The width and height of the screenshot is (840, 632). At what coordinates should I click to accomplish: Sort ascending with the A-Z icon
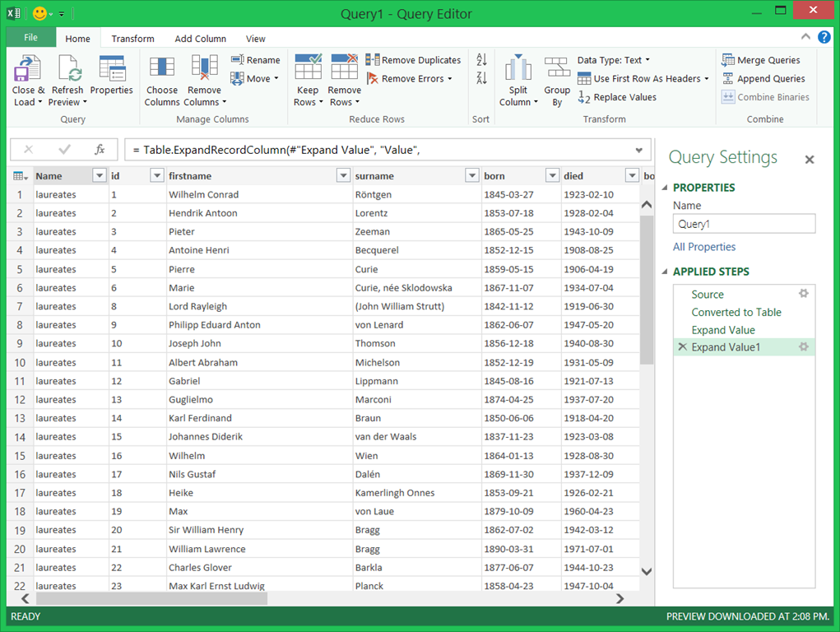coord(481,60)
